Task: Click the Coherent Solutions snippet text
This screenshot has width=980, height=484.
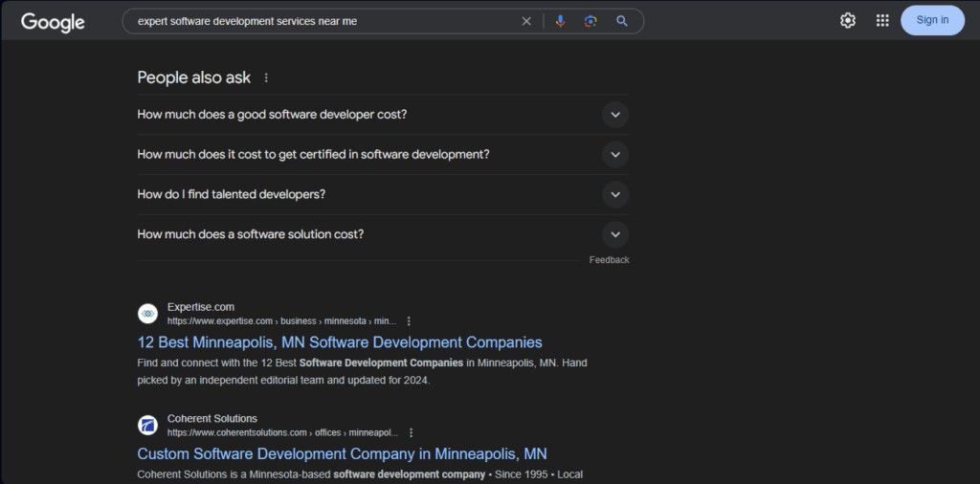Action: coord(360,474)
